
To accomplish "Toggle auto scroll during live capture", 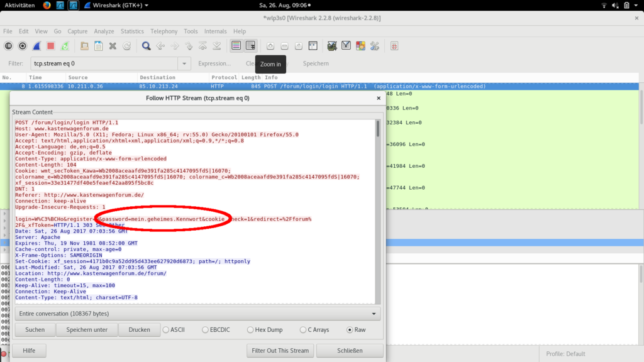I will [x=250, y=46].
